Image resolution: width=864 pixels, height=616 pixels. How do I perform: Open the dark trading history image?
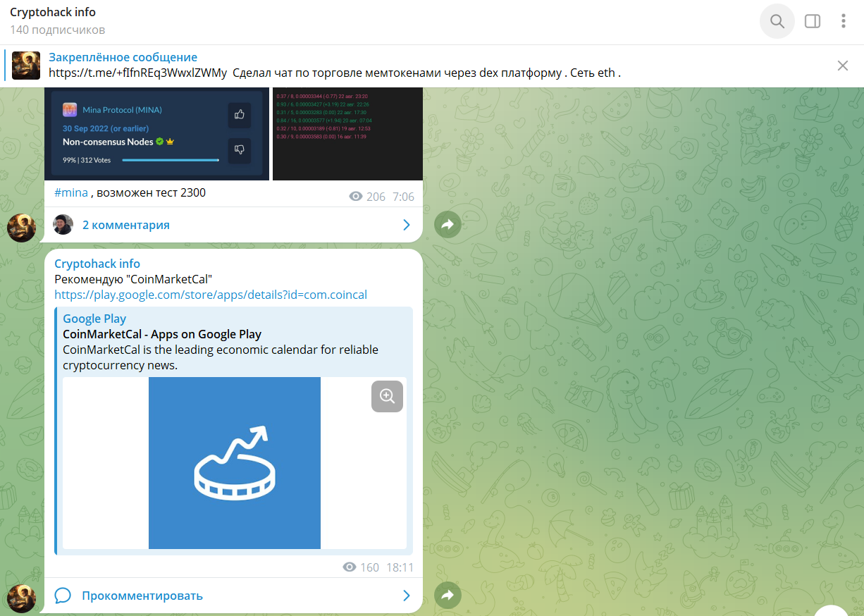348,134
